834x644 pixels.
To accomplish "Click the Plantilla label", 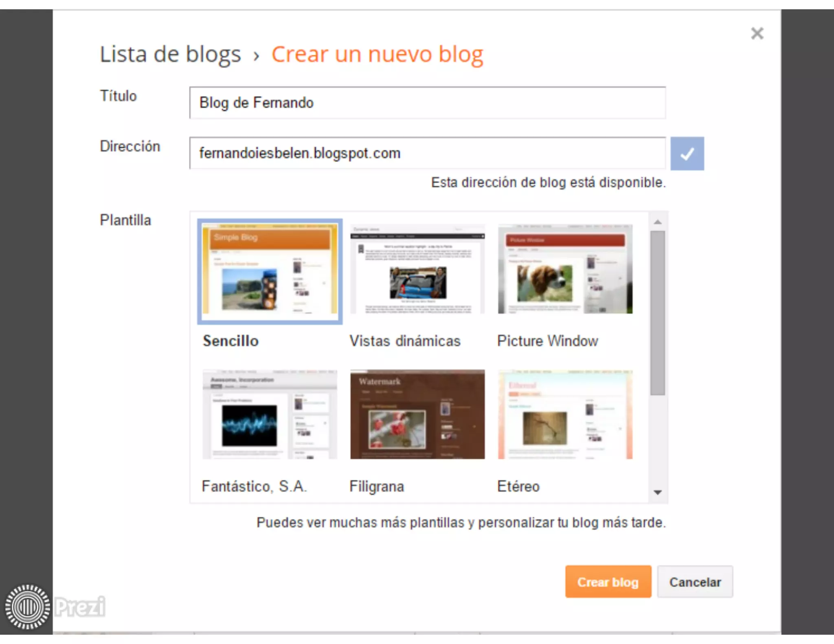I will pos(125,220).
